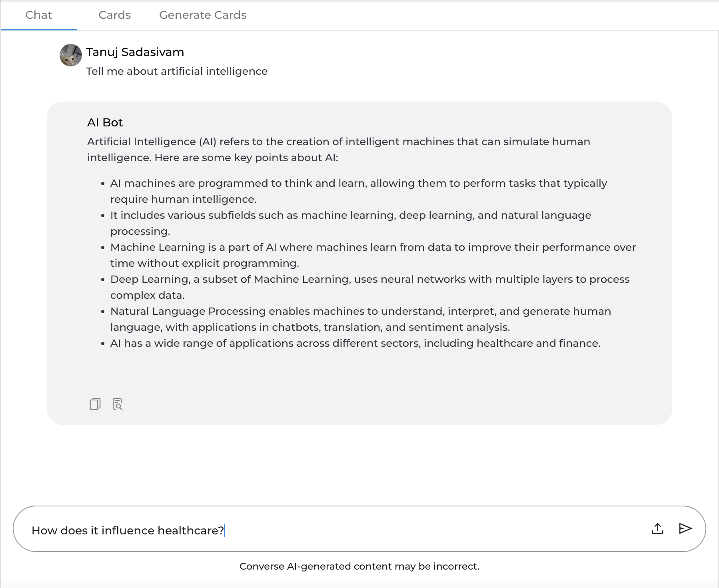
Task: Copy the AI Bot response
Action: 95,404
